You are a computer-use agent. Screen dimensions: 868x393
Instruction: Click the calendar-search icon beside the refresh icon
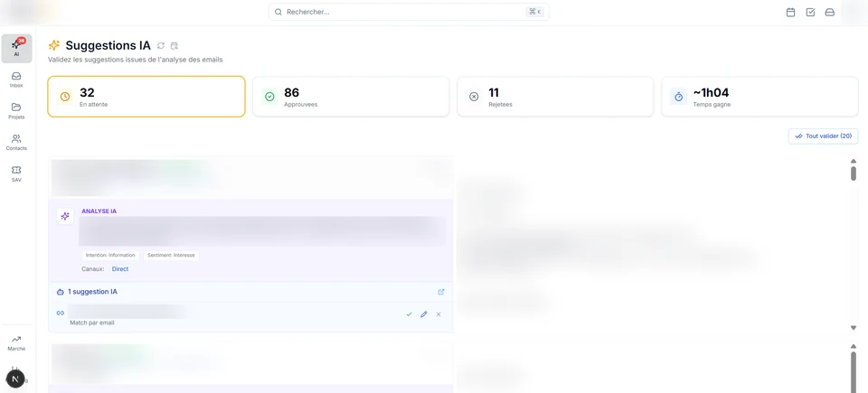[175, 45]
